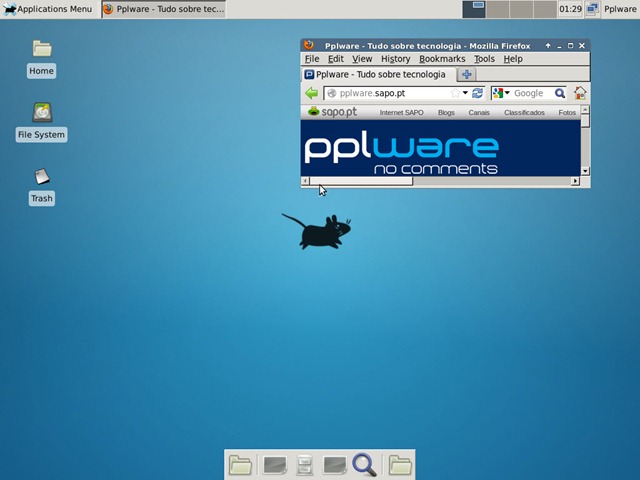
Task: Click the search magnifier in Firefox toolbar
Action: pos(560,93)
